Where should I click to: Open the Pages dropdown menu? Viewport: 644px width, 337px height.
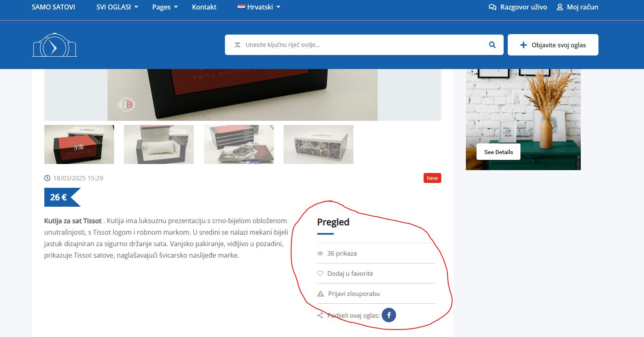click(165, 7)
